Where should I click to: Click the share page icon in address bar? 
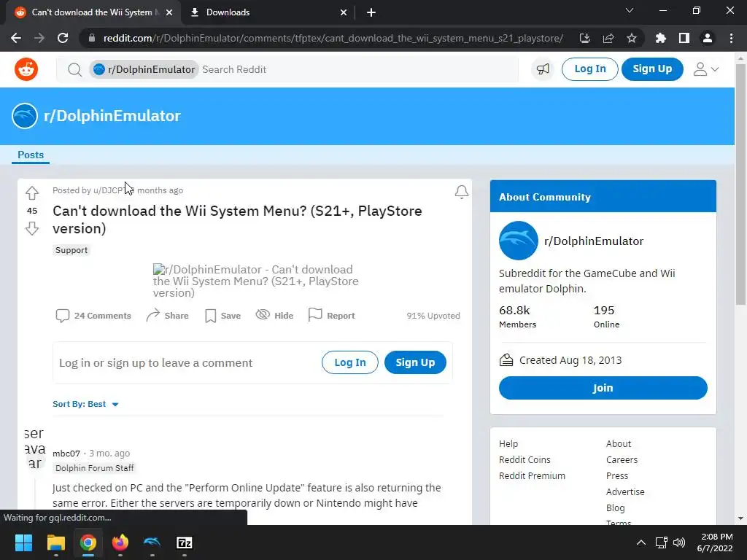pos(608,38)
